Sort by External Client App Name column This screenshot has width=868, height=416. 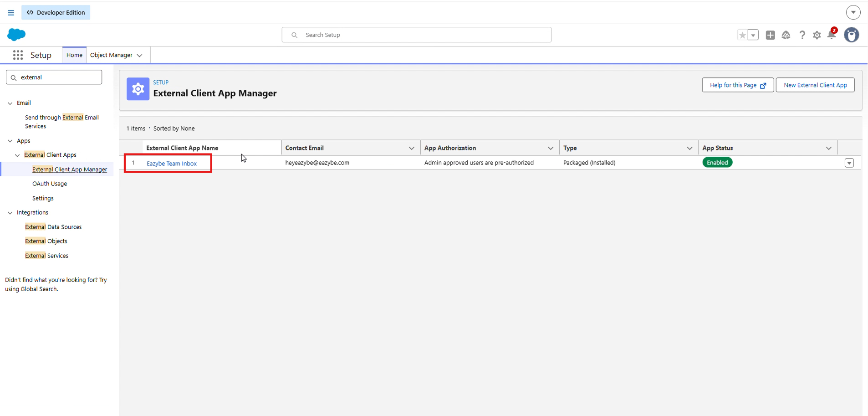[182, 148]
